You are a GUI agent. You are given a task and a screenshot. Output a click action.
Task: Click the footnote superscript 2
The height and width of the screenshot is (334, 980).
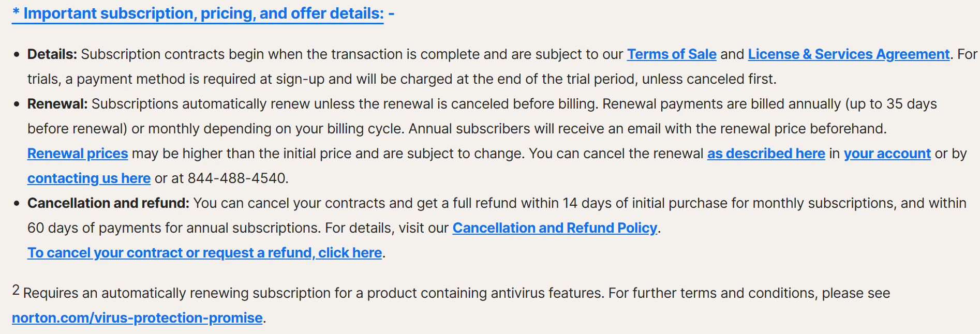tap(16, 290)
